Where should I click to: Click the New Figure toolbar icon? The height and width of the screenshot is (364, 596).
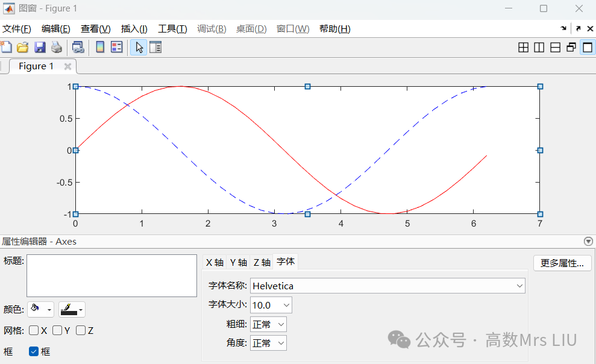tap(6, 47)
